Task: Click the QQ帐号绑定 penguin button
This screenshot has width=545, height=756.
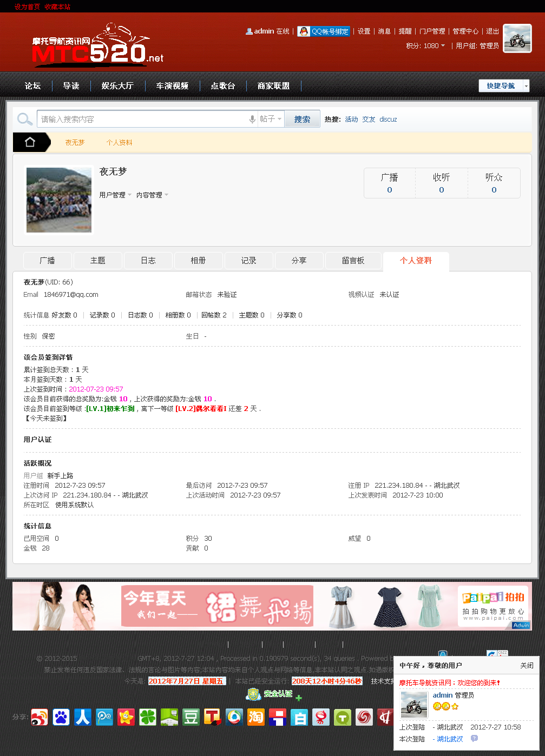Action: coord(324,31)
